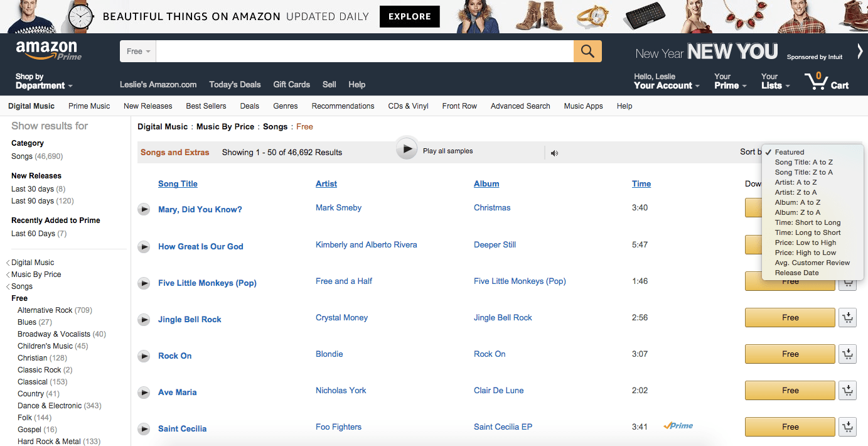Open Today's Deals link

pos(235,84)
